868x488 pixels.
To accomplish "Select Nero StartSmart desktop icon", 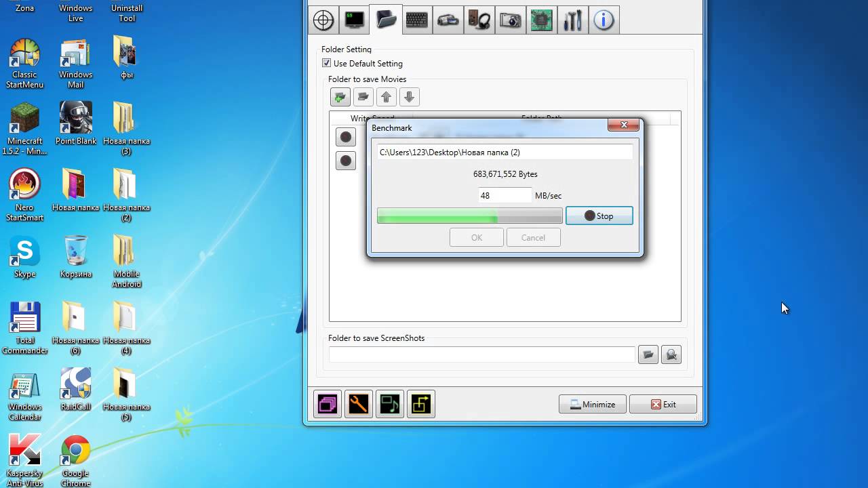I will pos(24,196).
